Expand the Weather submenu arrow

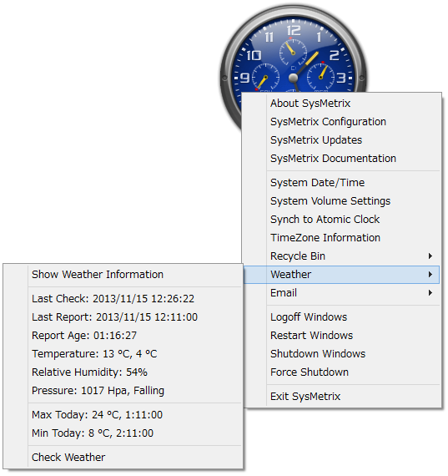pos(430,275)
